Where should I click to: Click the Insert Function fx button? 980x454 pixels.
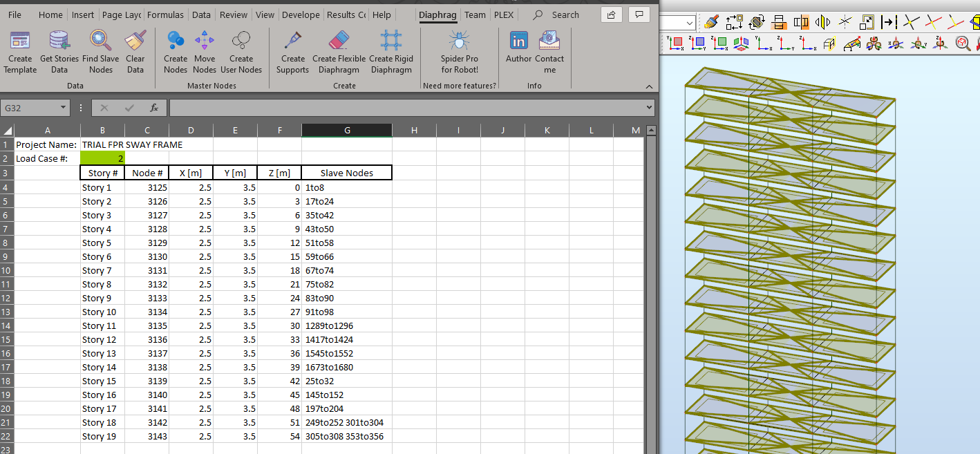tap(154, 108)
